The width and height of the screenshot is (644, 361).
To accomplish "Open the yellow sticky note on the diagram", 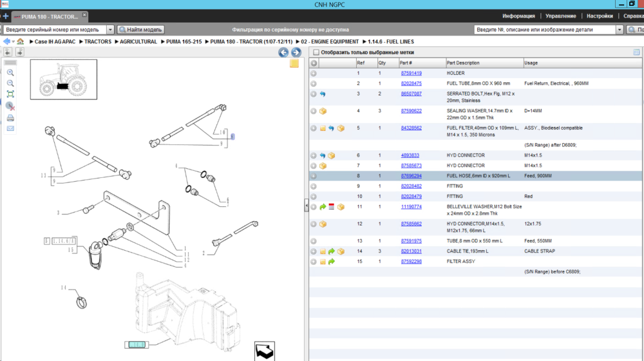I will point(294,63).
